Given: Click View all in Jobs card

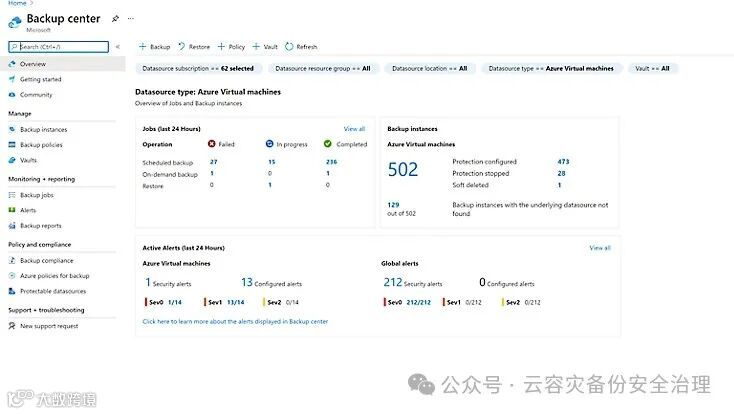Looking at the screenshot, I should click(354, 129).
